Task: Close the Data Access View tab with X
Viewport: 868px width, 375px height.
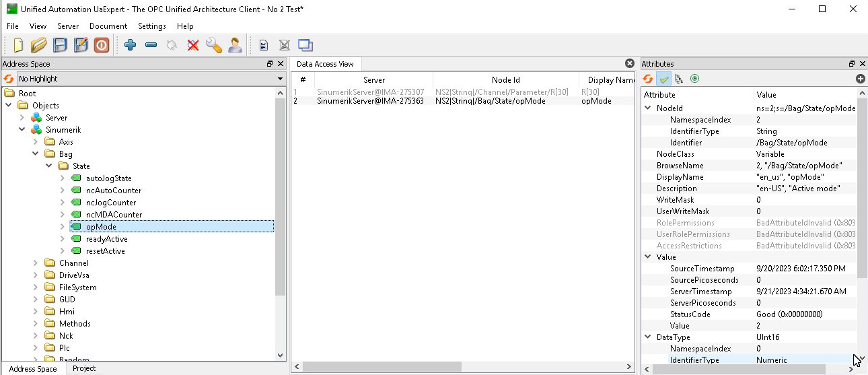Action: [630, 63]
